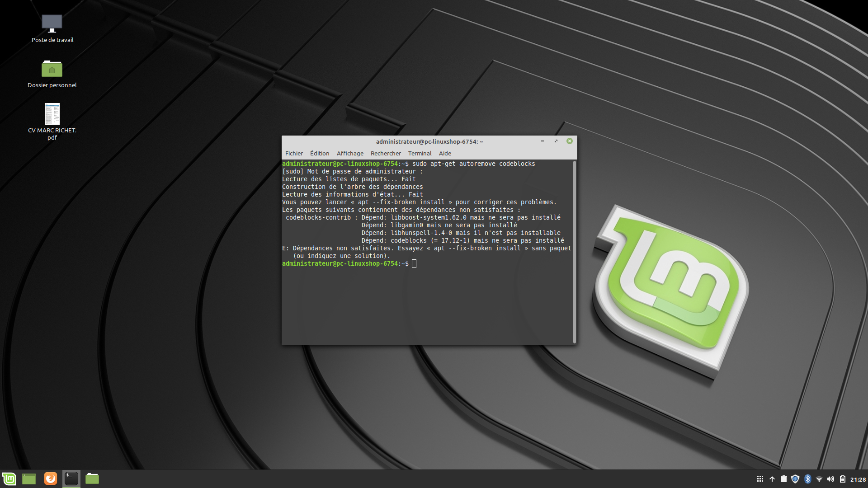Click the Wi-Fi network tray icon

coord(819,479)
